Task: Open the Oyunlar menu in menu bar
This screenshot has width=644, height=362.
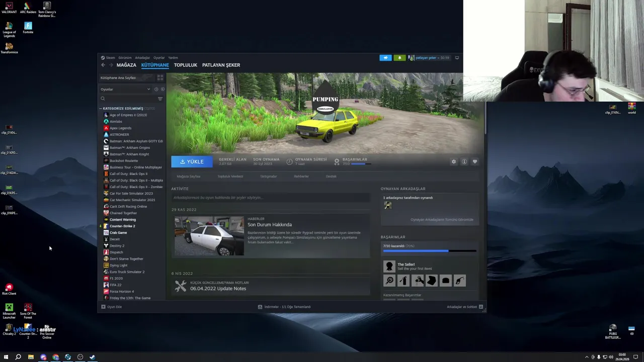Action: pos(159,58)
